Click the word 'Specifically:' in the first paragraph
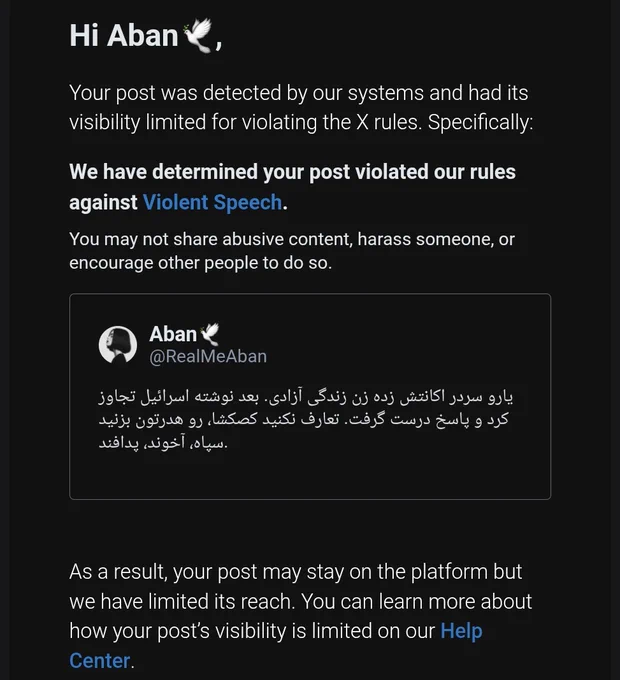 [480, 123]
